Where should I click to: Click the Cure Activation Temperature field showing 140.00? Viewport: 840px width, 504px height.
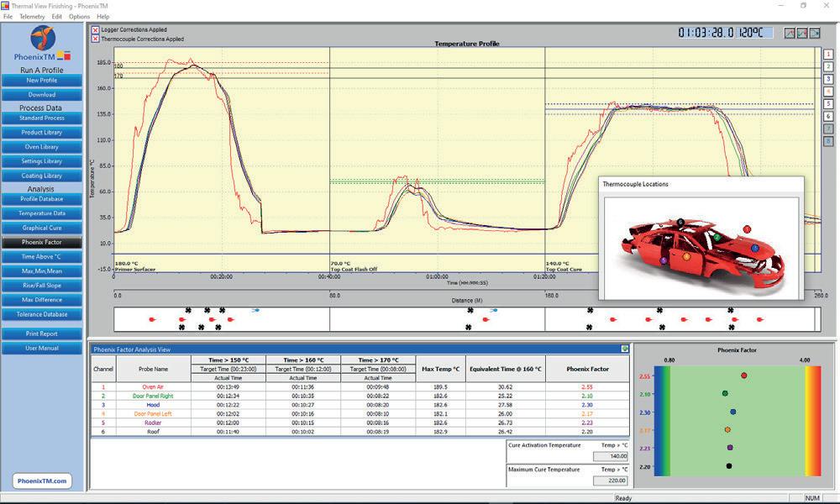coord(611,456)
